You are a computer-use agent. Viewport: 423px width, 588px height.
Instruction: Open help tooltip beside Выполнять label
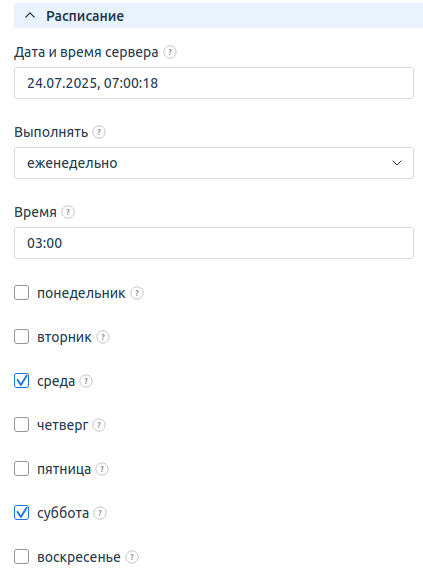click(x=99, y=132)
